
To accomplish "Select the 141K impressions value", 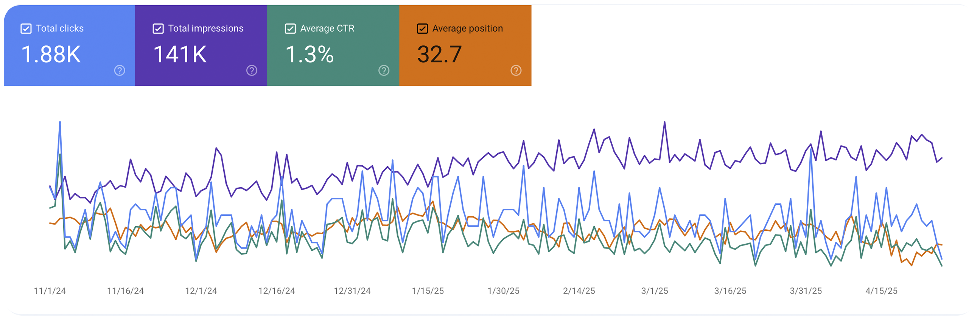I will point(180,54).
